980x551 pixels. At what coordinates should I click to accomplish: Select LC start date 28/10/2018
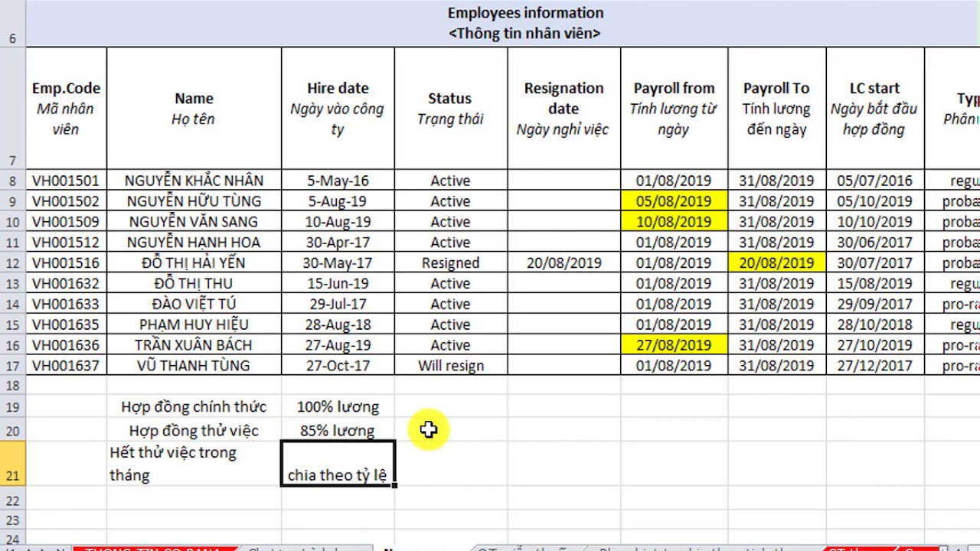point(874,324)
